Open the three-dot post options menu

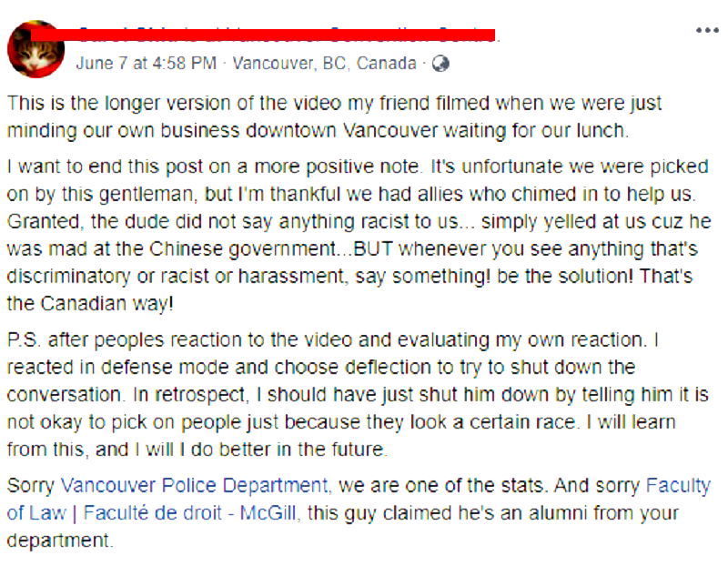(x=706, y=30)
